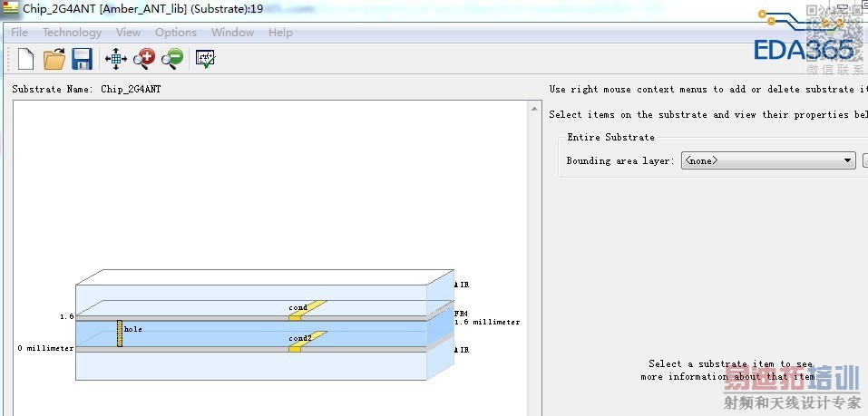
Task: Open the View menu
Action: pos(128,33)
